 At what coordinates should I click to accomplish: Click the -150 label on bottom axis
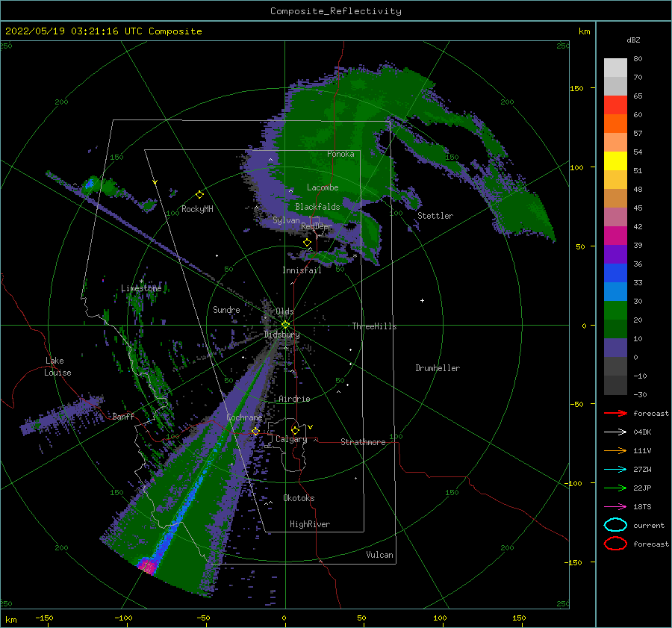tap(44, 618)
